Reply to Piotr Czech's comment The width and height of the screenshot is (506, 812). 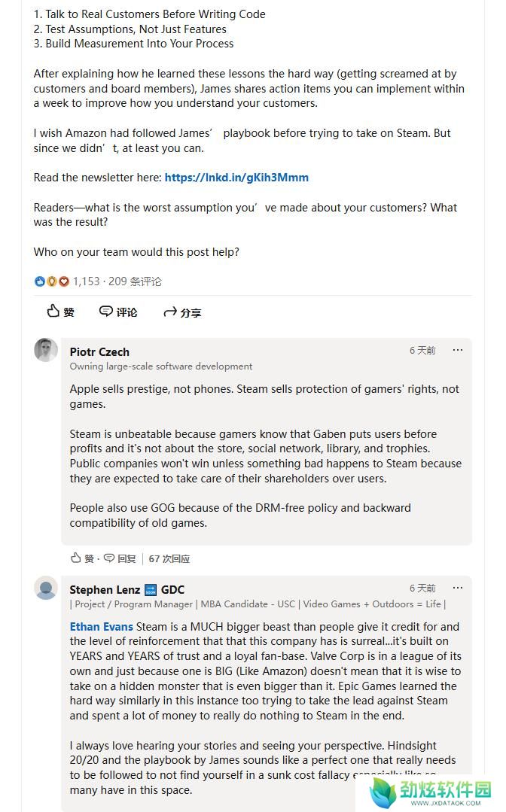coord(120,558)
